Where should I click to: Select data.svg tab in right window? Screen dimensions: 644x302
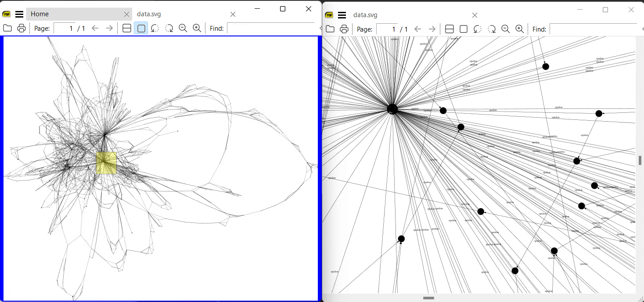pos(365,15)
